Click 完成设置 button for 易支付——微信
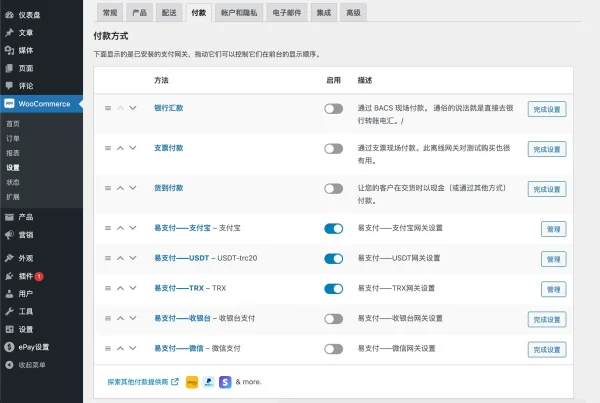 547,350
